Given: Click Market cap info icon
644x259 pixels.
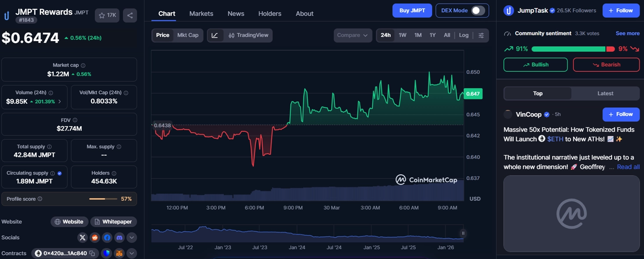Looking at the screenshot, I should [x=83, y=66].
